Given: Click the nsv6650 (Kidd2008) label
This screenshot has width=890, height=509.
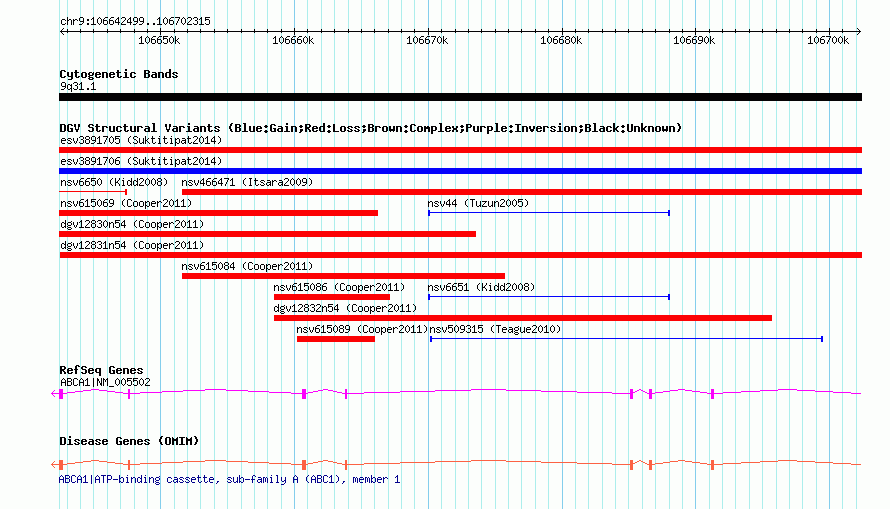Looking at the screenshot, I should pyautogui.click(x=114, y=182).
